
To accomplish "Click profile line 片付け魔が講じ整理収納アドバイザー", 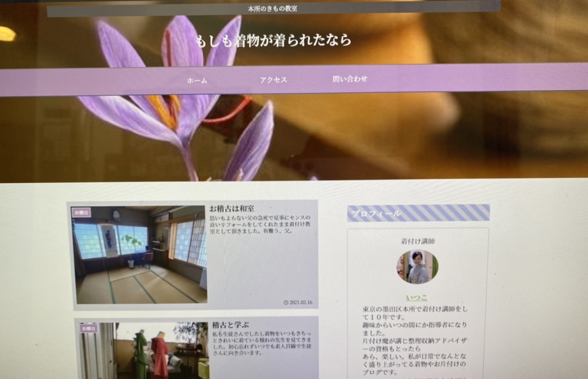I will tap(415, 345).
